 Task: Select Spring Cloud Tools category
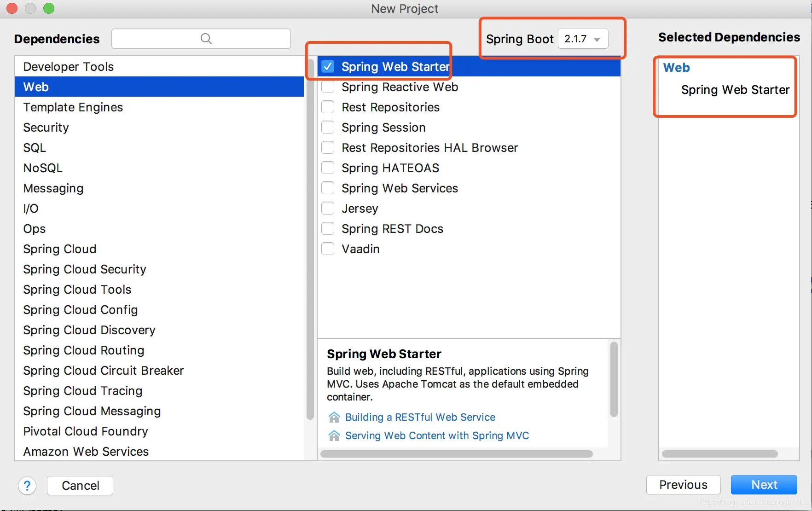159,290
